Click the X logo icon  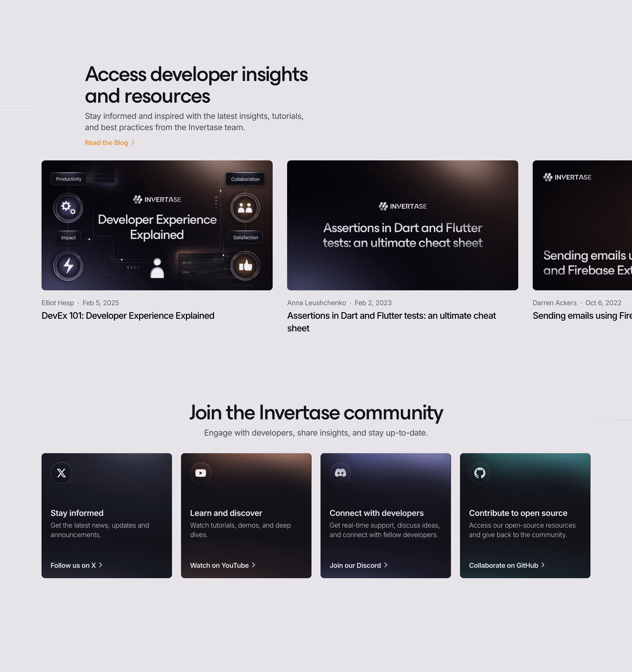point(61,473)
